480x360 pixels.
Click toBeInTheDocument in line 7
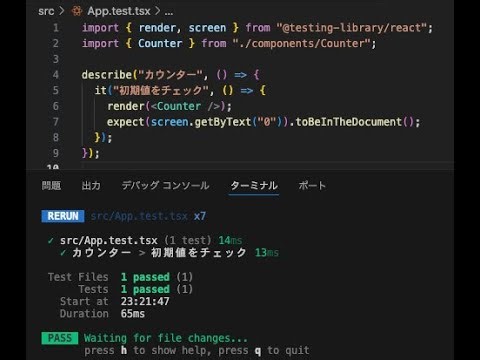349,122
